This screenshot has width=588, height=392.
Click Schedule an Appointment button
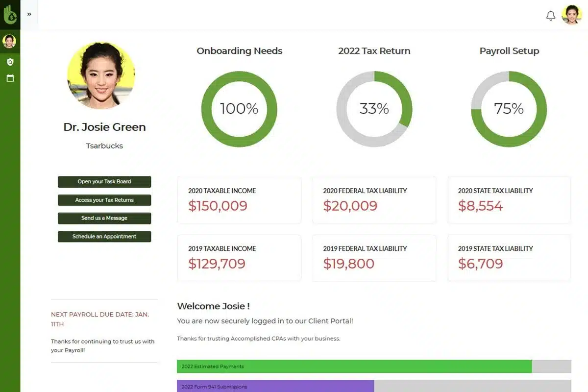104,237
